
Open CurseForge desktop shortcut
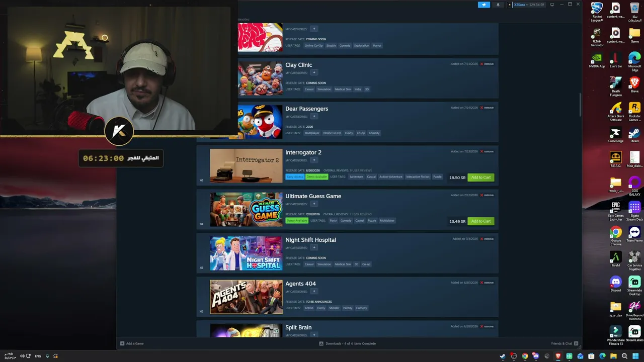coord(616,135)
